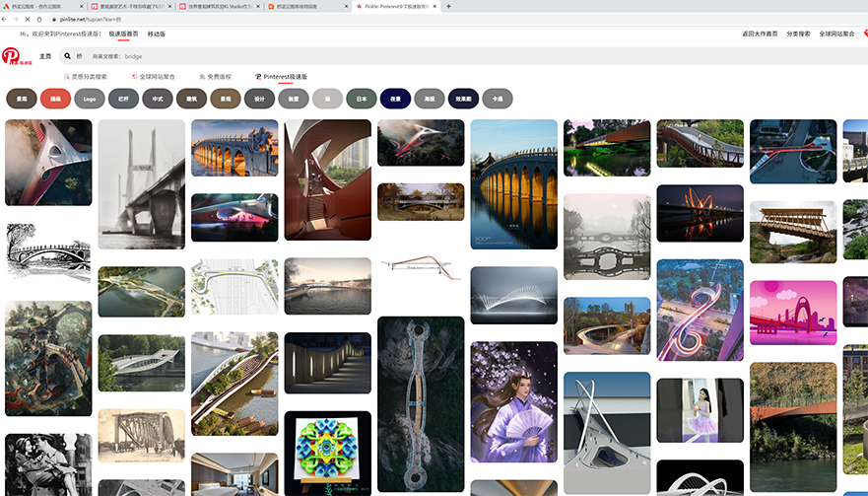Click the browser back arrow
868x496 pixels.
4,19
